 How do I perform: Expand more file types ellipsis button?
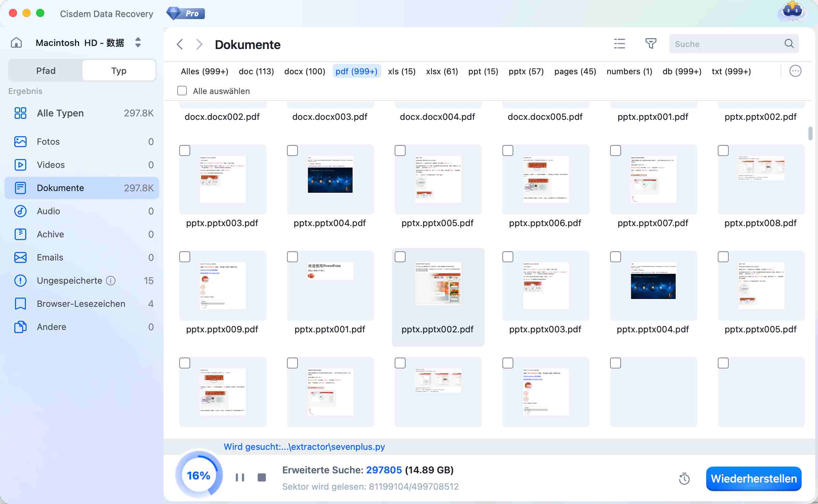[795, 71]
